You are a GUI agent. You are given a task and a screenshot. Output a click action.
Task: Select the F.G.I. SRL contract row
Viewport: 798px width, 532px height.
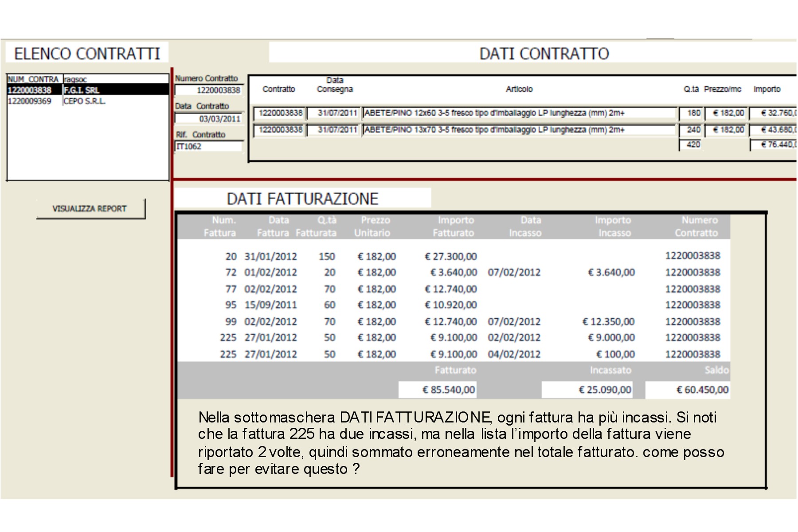88,90
